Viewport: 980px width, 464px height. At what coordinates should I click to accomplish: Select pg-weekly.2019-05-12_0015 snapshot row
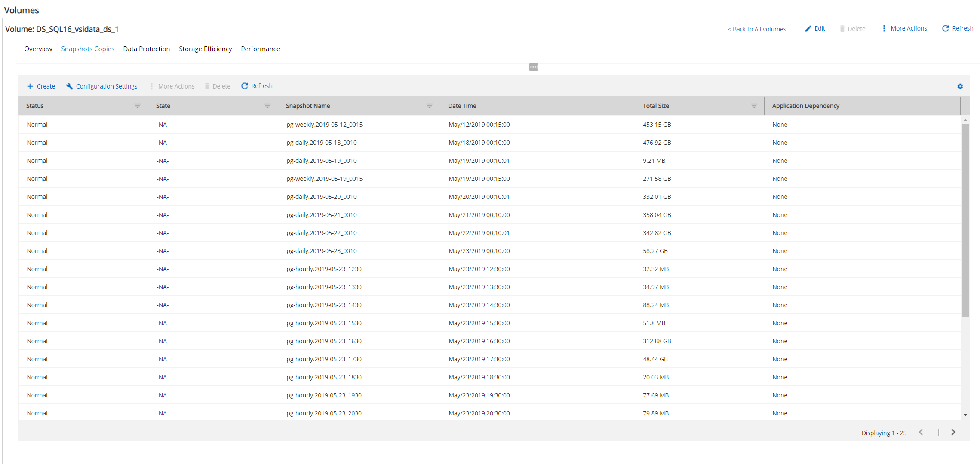point(325,125)
